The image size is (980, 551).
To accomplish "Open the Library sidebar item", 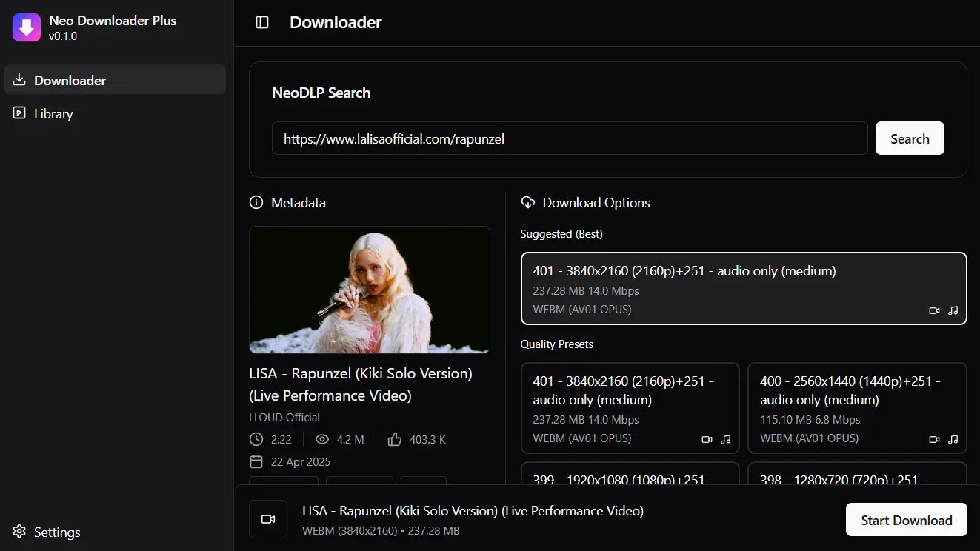I will pyautogui.click(x=115, y=113).
